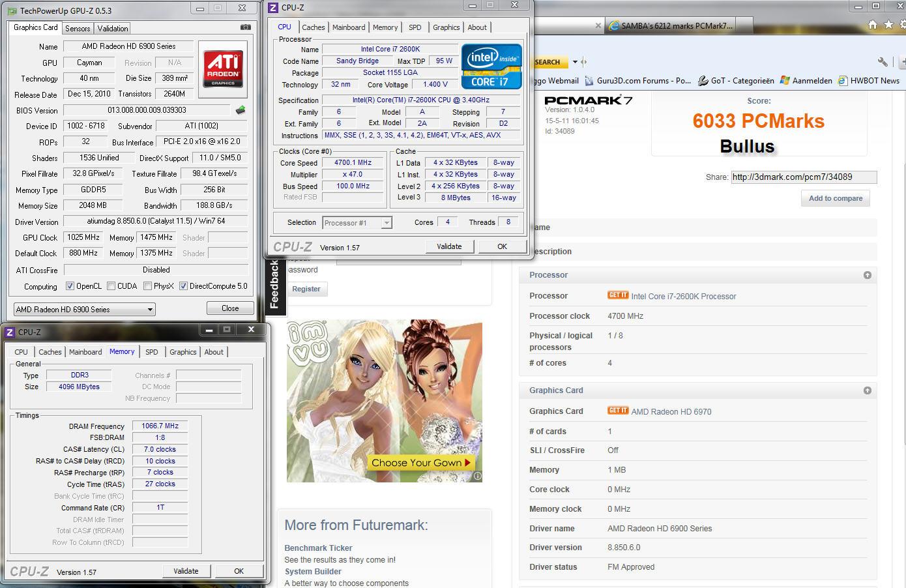
Task: Click the Choose Your Gown ad button
Action: [x=420, y=463]
